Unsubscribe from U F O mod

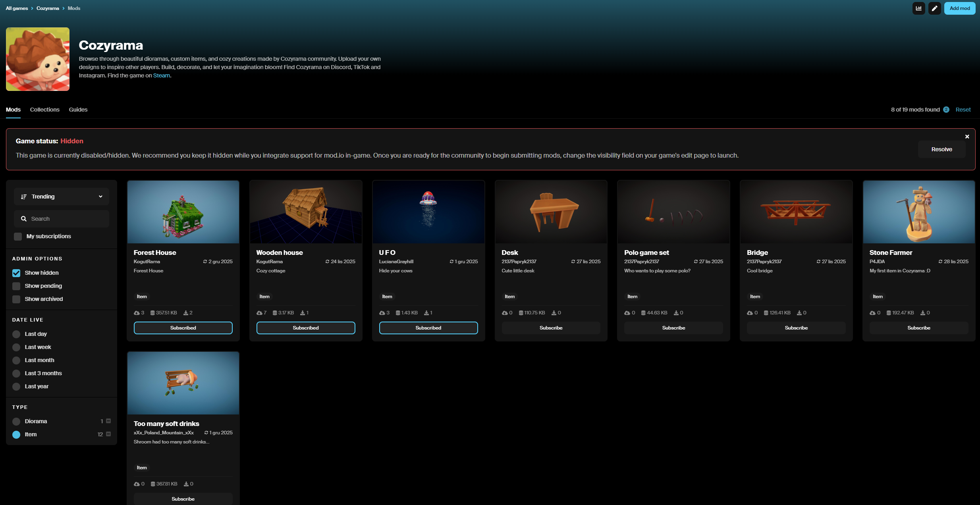coord(428,328)
